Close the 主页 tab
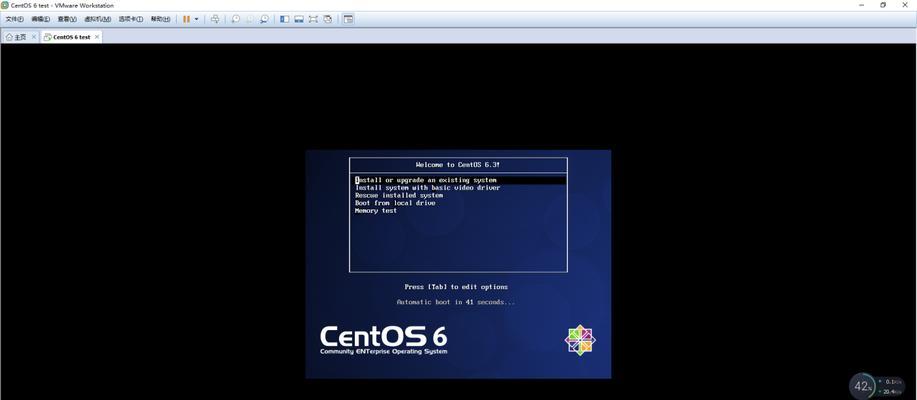The image size is (917, 400). click(x=34, y=37)
